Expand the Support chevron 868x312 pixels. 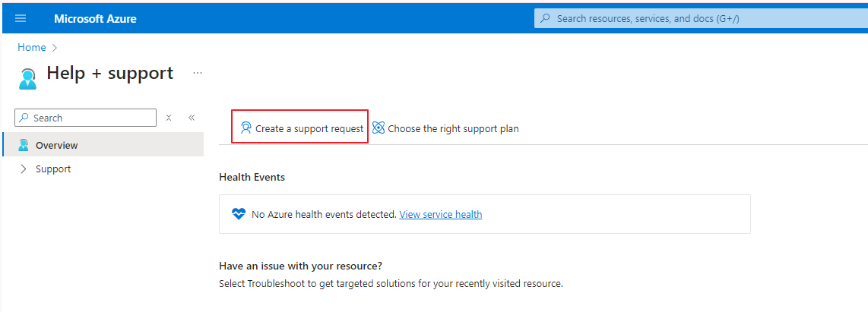pos(24,169)
